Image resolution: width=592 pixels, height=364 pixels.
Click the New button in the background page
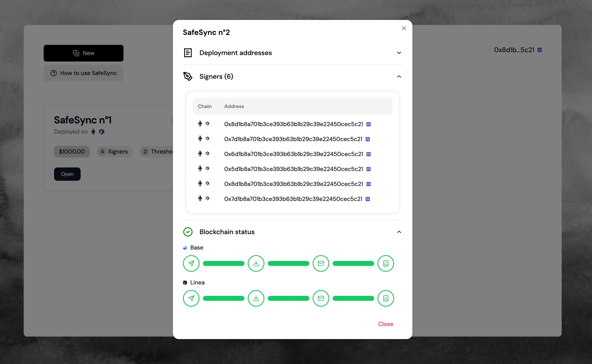[x=83, y=53]
